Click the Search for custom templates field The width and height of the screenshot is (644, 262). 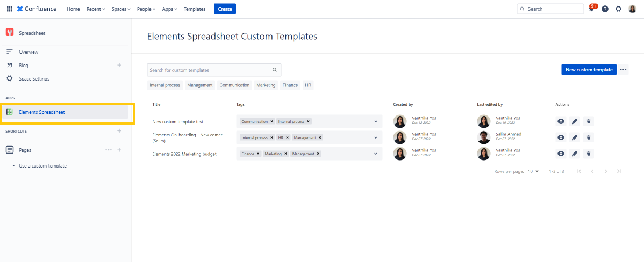pos(210,70)
